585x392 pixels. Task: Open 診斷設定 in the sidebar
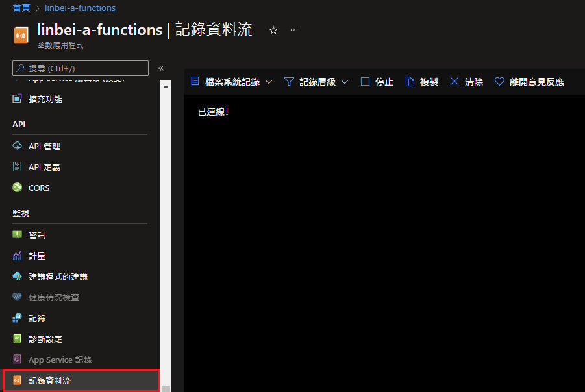pyautogui.click(x=45, y=339)
